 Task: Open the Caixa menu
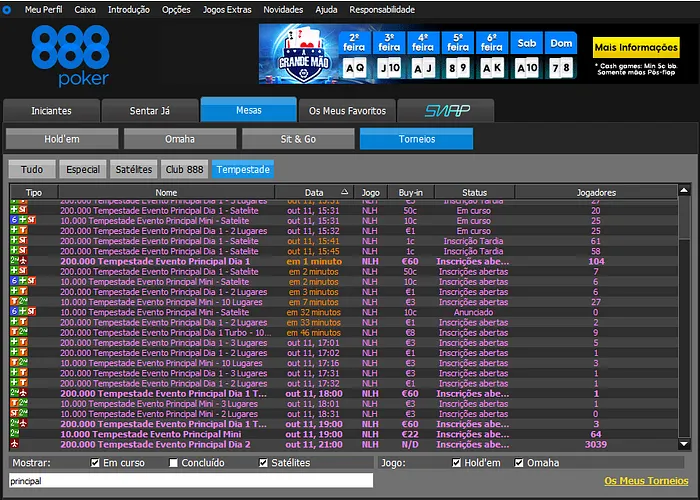point(85,9)
